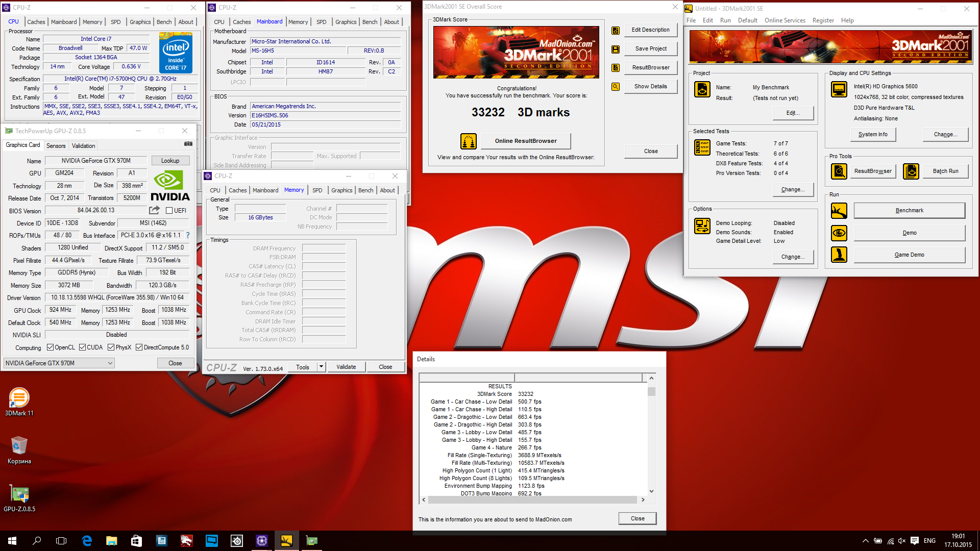This screenshot has width=980, height=551.
Task: Click the GPU-Z BIOS export share icon
Action: 154,210
